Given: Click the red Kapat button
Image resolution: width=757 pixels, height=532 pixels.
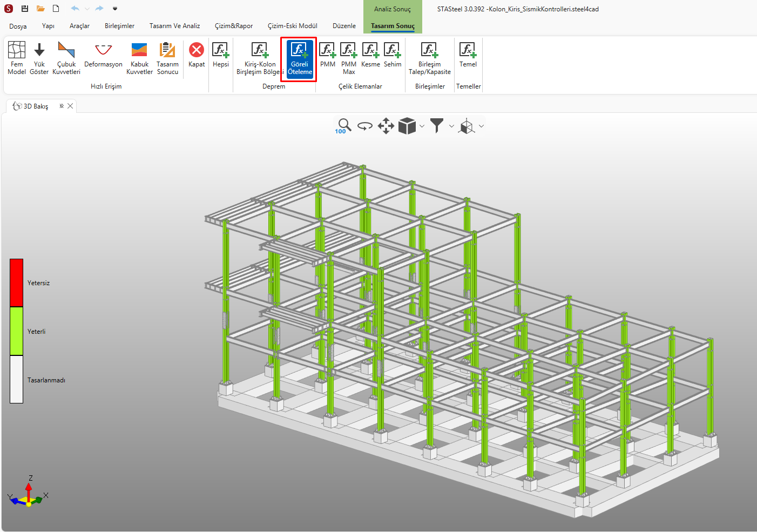Looking at the screenshot, I should (197, 55).
